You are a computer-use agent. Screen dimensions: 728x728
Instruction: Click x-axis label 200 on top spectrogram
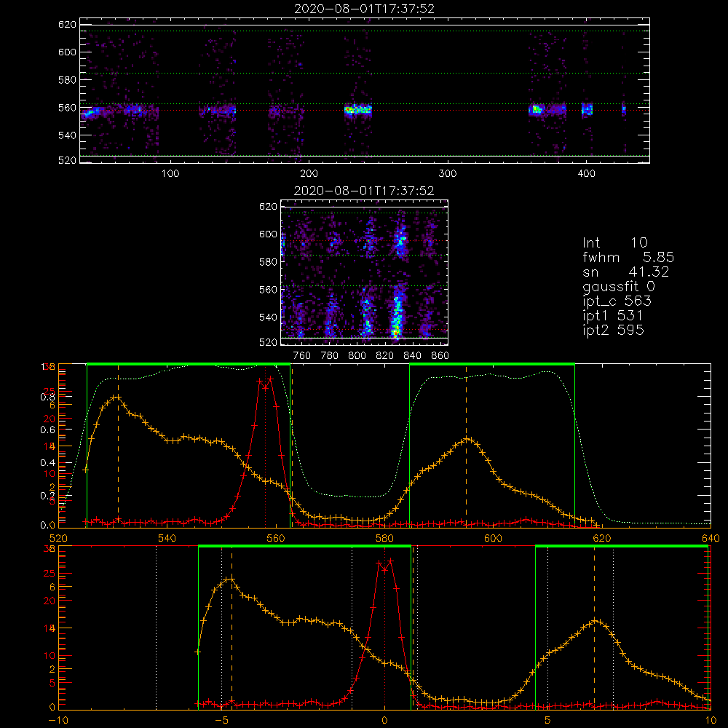(309, 174)
